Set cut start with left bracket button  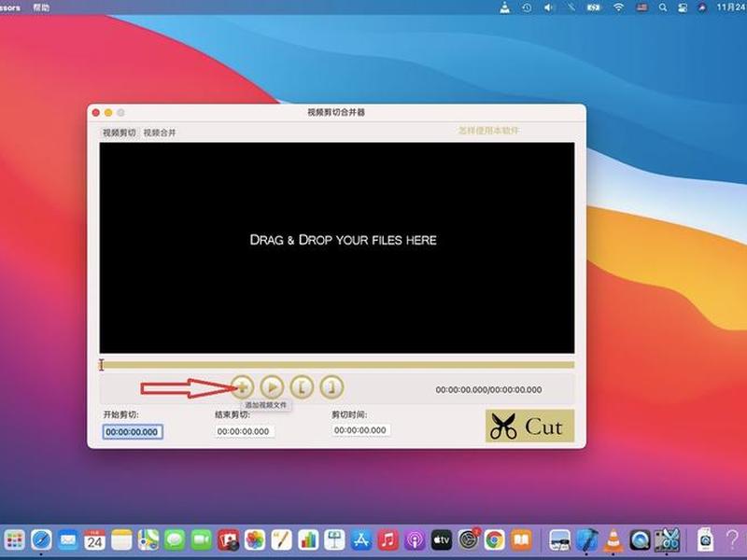click(x=302, y=387)
